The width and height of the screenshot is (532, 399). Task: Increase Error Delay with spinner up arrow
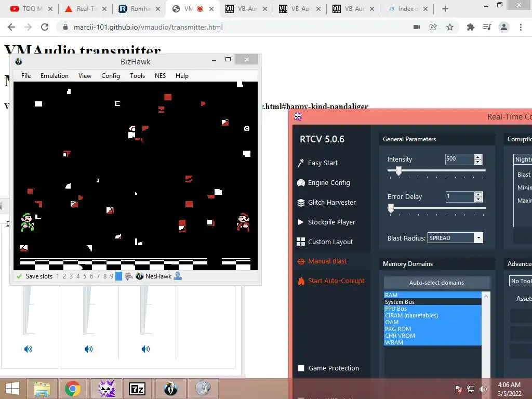[478, 194]
